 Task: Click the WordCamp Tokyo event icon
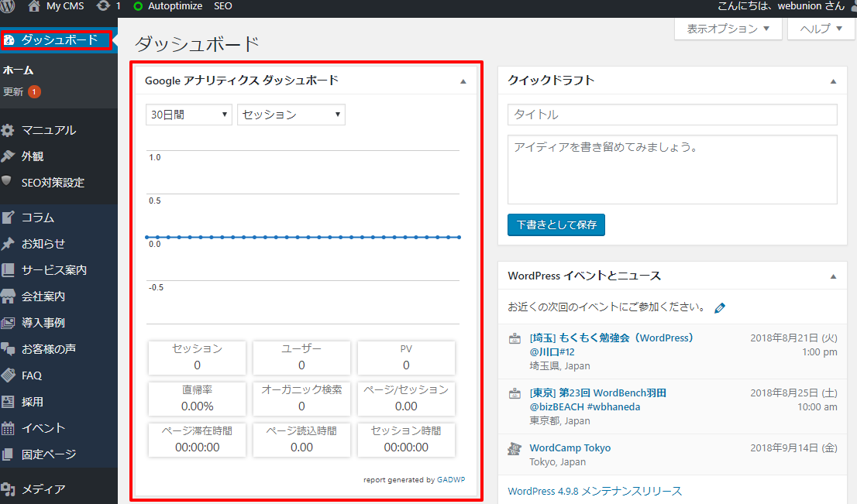pyautogui.click(x=515, y=449)
